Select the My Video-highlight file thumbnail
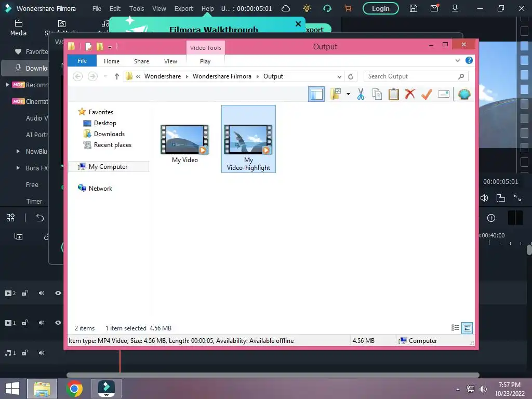532x399 pixels. coord(248,139)
